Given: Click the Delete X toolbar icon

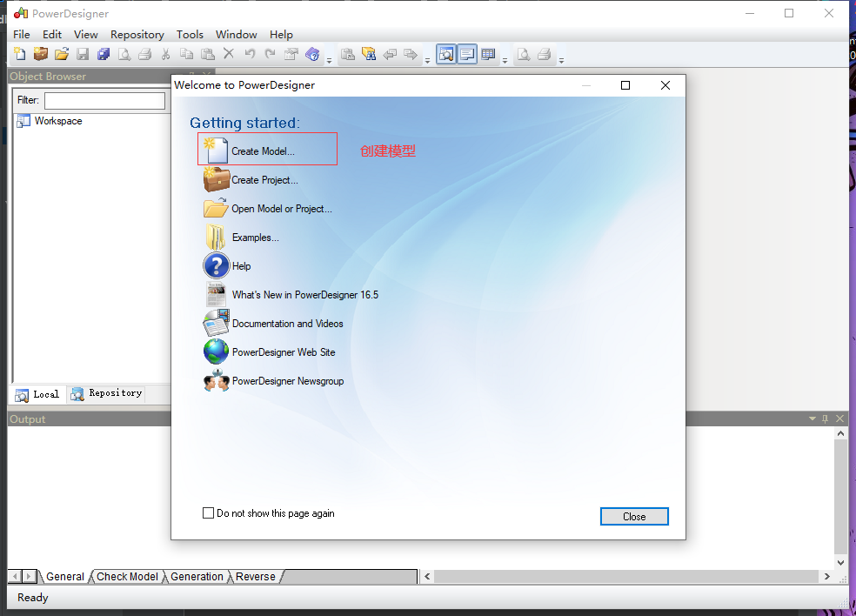Looking at the screenshot, I should [229, 54].
